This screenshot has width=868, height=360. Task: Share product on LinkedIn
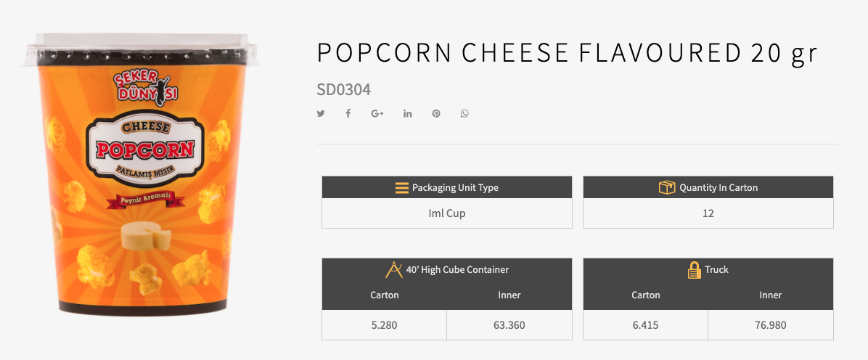(408, 114)
